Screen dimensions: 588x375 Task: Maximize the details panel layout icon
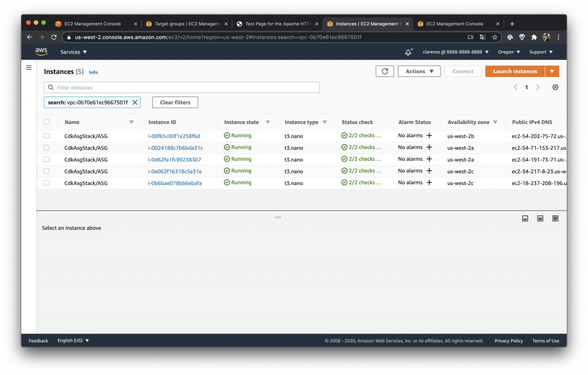(555, 218)
